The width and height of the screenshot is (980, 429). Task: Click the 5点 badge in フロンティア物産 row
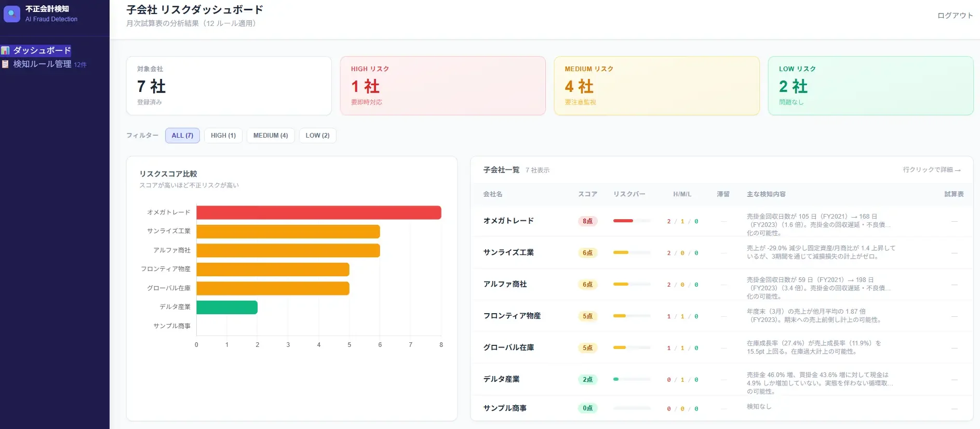[587, 316]
